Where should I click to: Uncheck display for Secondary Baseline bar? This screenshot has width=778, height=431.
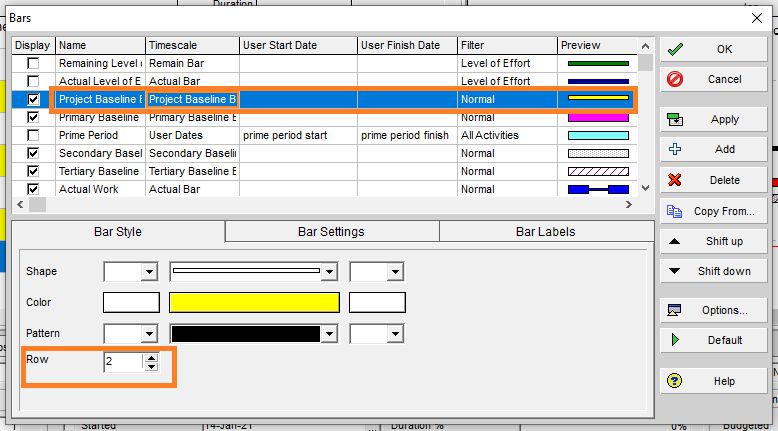33,153
